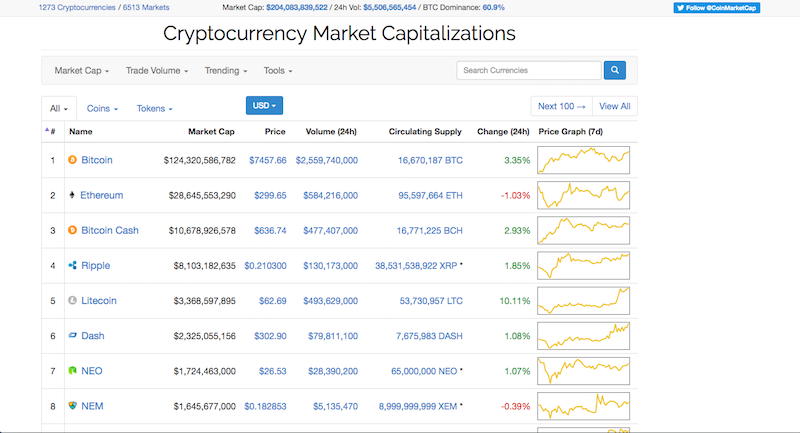Open the Litecoin currency link

[x=99, y=301]
